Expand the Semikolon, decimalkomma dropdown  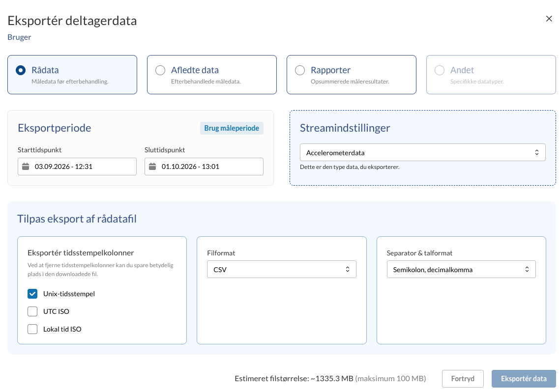click(461, 269)
